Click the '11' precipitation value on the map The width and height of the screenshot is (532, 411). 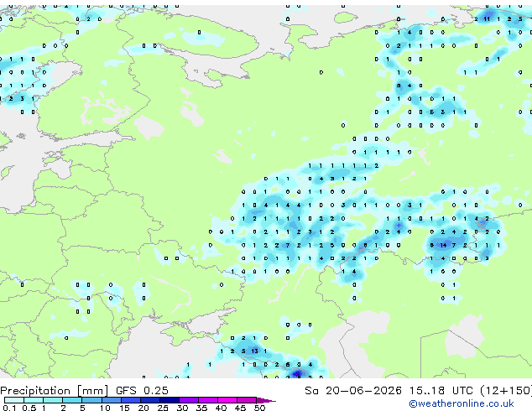487,19
